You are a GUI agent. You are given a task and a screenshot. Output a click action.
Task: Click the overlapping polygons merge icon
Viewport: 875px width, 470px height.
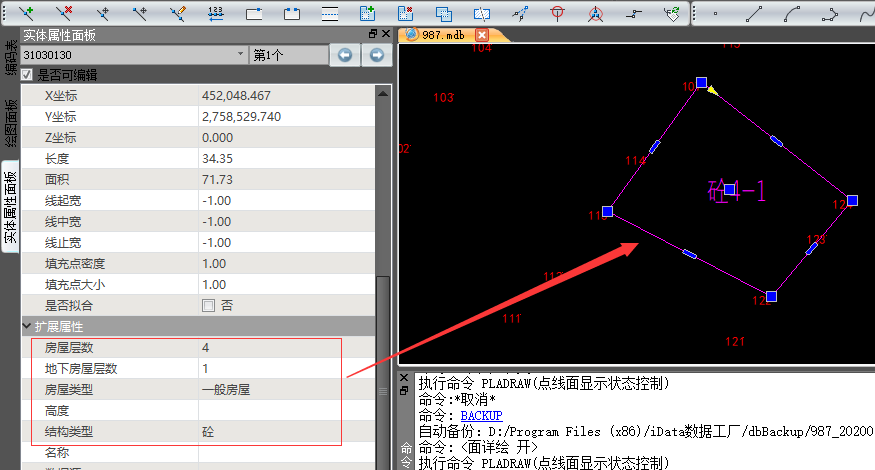[444, 13]
